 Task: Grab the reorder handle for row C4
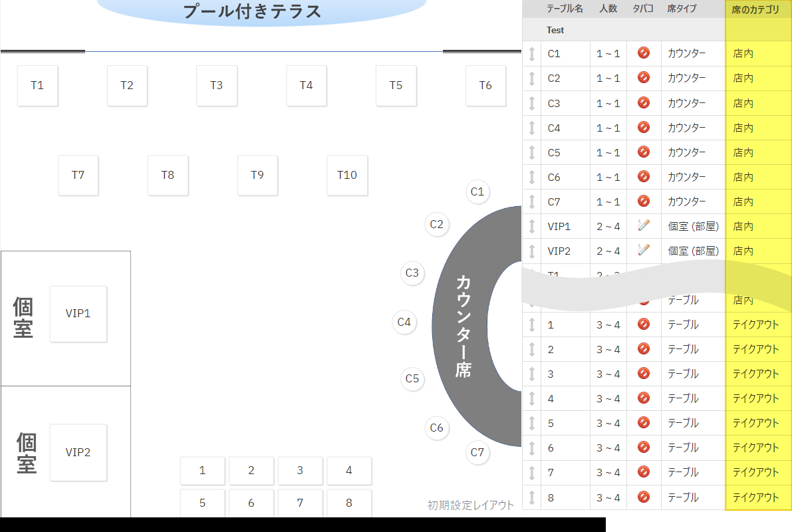pyautogui.click(x=532, y=128)
